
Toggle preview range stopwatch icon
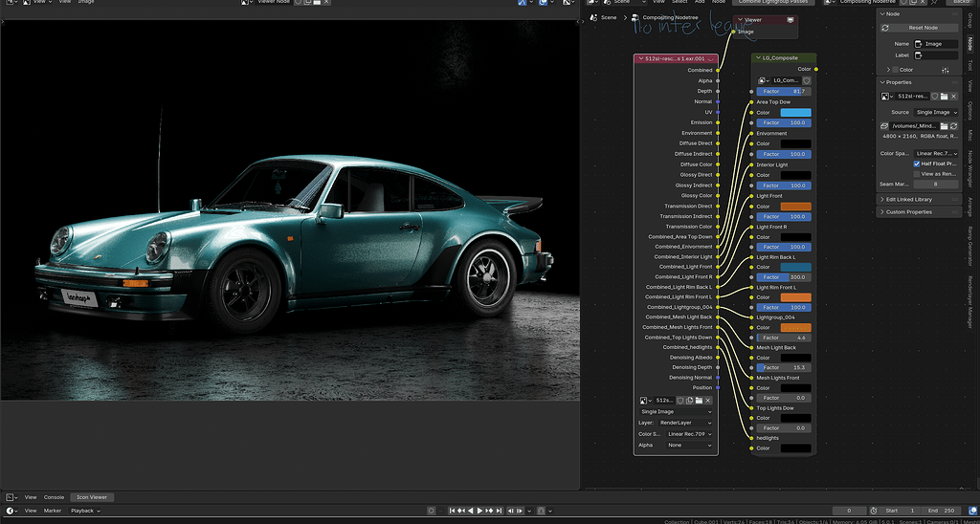coord(873,511)
